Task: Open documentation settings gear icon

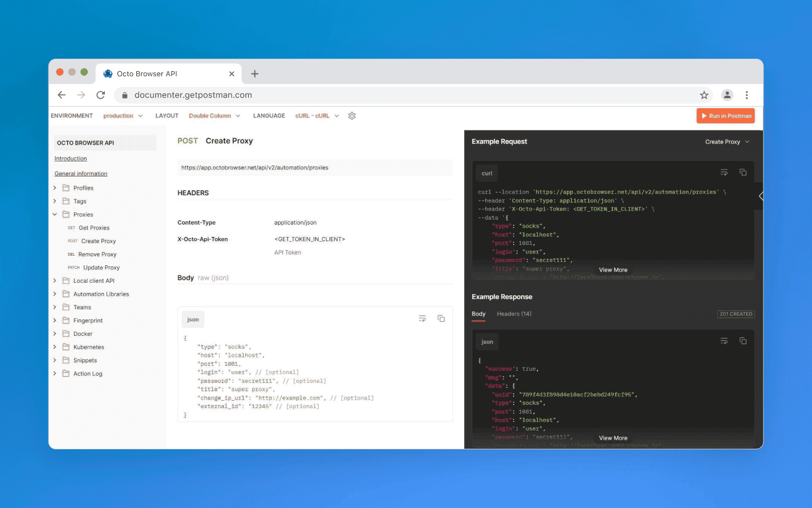Action: [352, 116]
